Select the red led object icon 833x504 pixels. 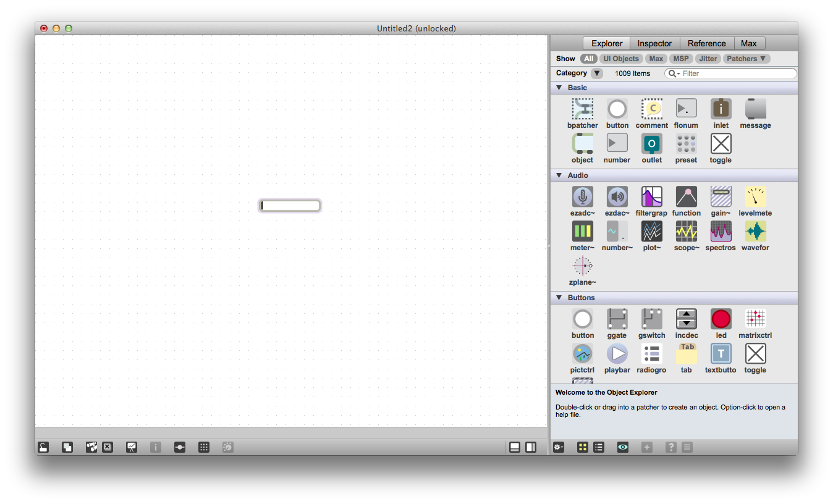click(x=721, y=319)
